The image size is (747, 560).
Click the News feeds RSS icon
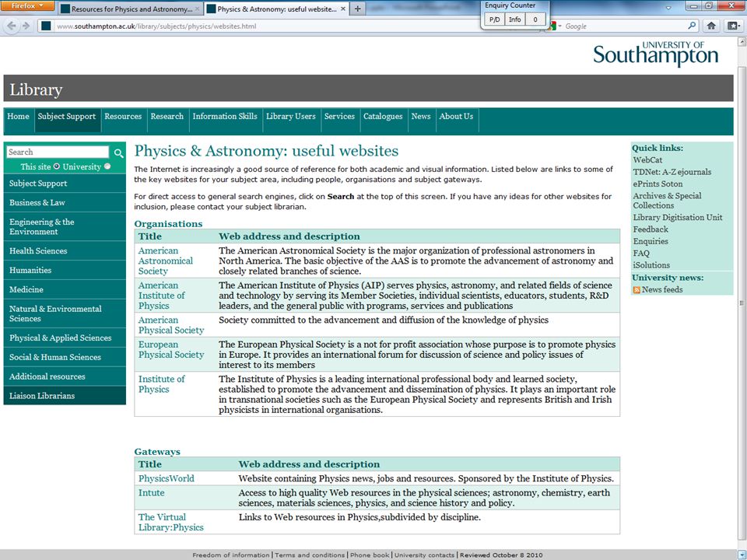[637, 289]
